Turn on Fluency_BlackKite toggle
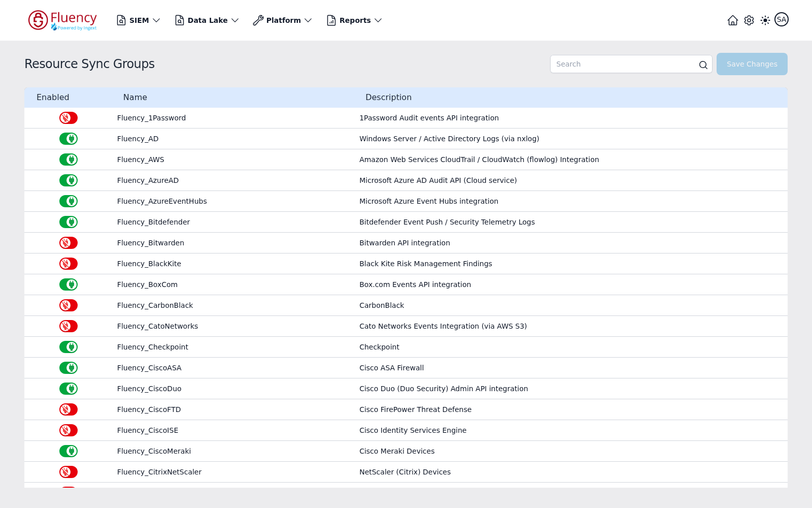Viewport: 812px width, 508px height. point(69,264)
